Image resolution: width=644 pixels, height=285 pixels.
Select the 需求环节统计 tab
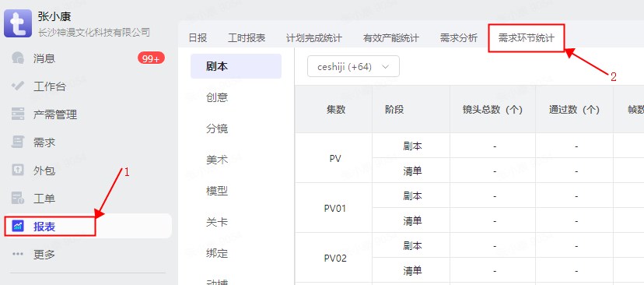(x=526, y=38)
